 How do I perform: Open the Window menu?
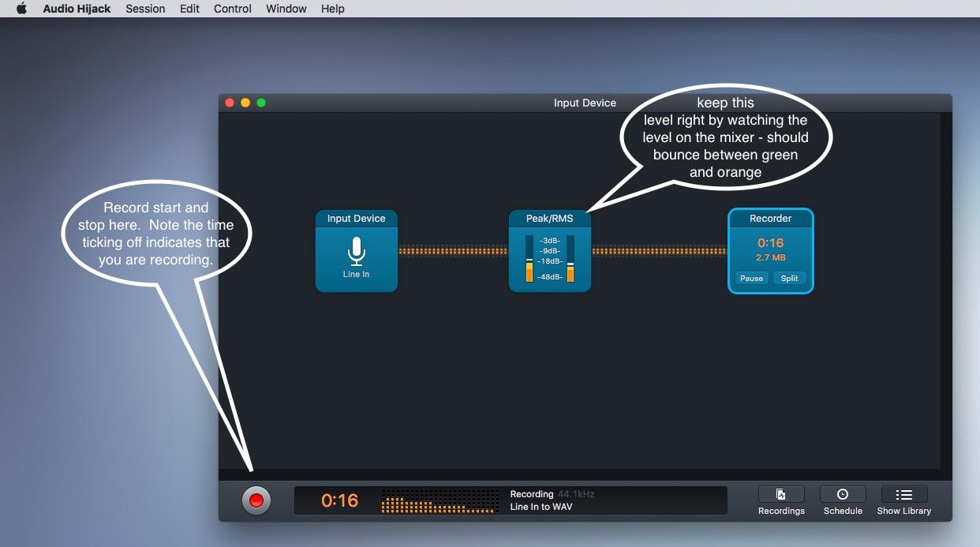tap(286, 9)
